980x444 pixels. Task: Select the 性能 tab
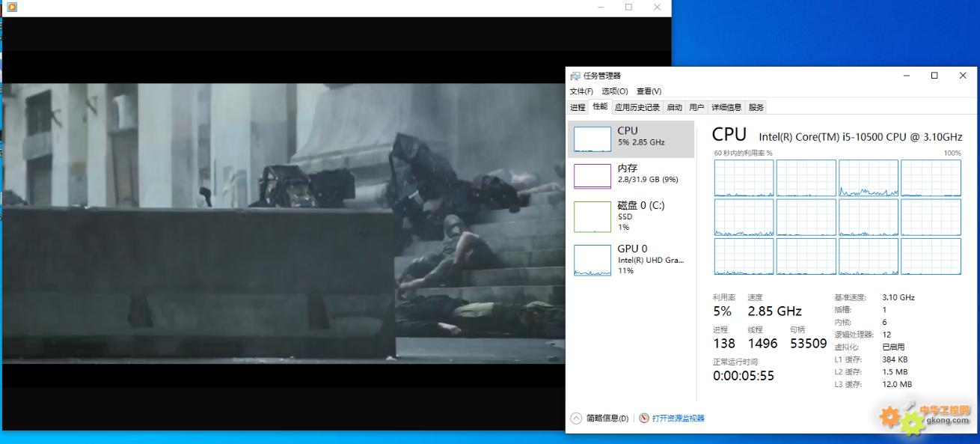(600, 106)
